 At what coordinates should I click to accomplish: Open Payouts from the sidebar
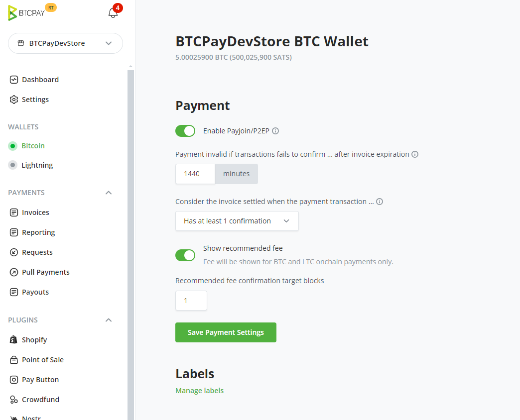pyautogui.click(x=34, y=292)
